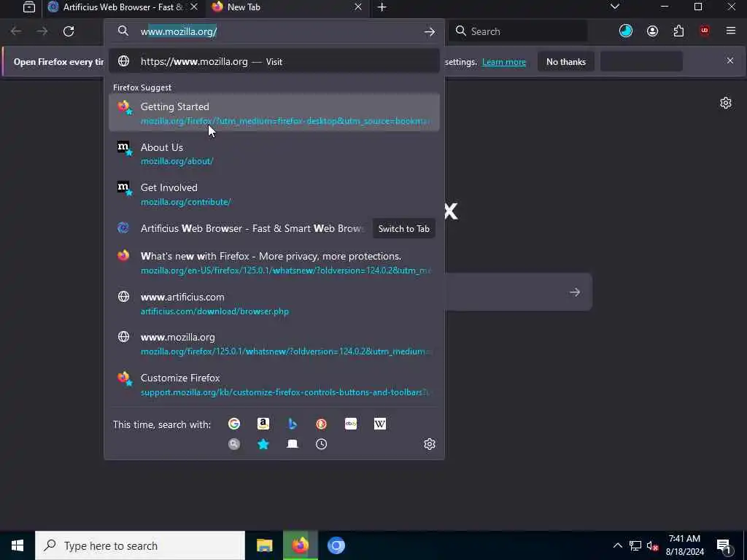
Task: Switch to Artificius Web Browser tab
Action: 123,7
